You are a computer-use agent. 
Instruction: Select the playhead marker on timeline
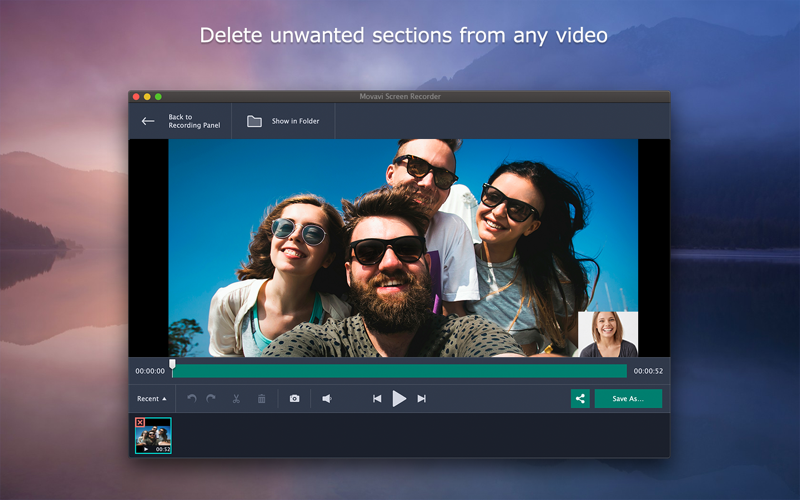pyautogui.click(x=172, y=364)
